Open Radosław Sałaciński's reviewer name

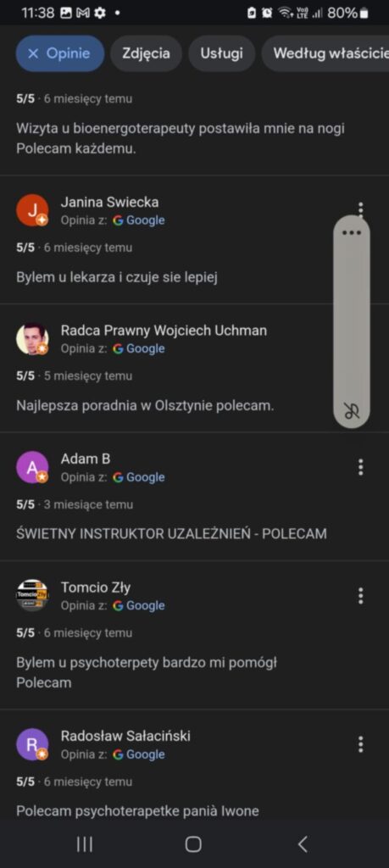click(x=125, y=736)
